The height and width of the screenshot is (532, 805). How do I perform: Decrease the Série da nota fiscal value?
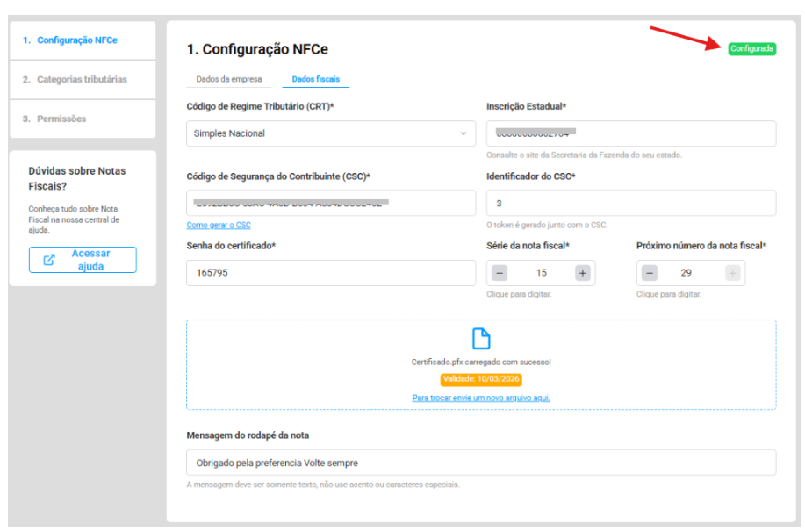point(500,273)
